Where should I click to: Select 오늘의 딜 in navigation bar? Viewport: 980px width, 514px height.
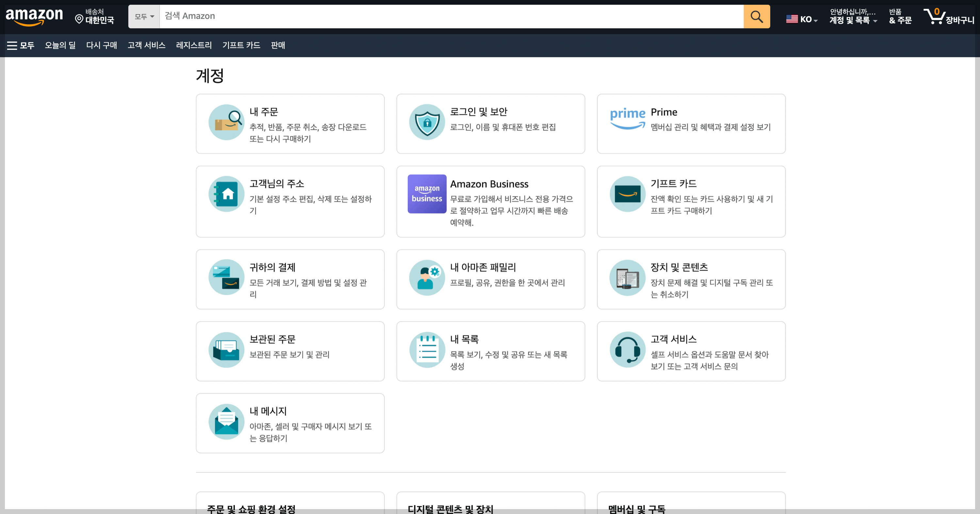(x=60, y=46)
